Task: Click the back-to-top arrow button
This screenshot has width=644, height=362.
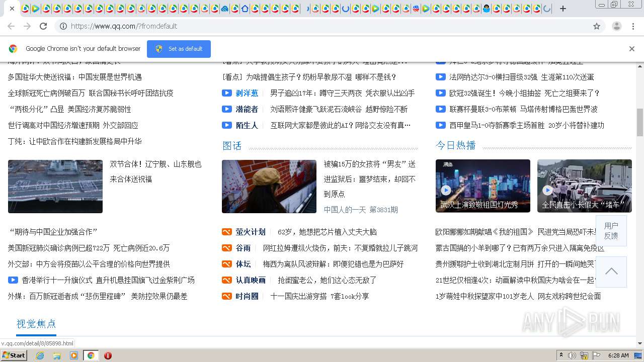Action: (x=611, y=271)
